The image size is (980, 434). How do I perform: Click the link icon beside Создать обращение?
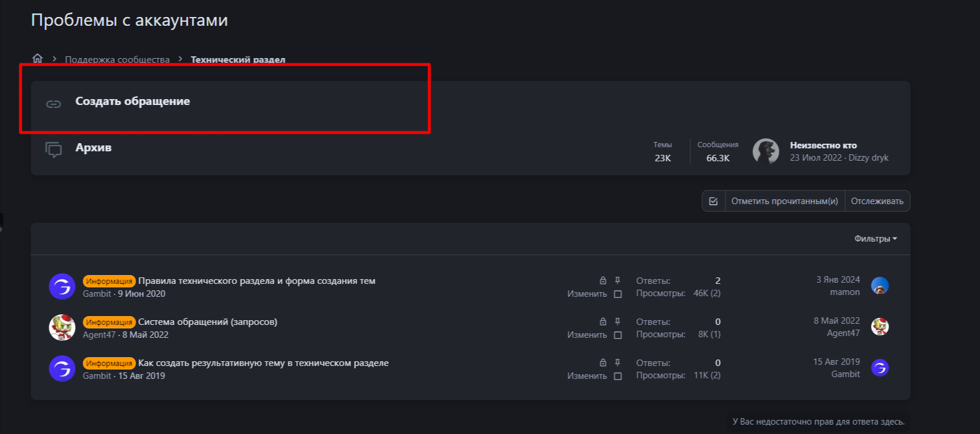coord(53,104)
